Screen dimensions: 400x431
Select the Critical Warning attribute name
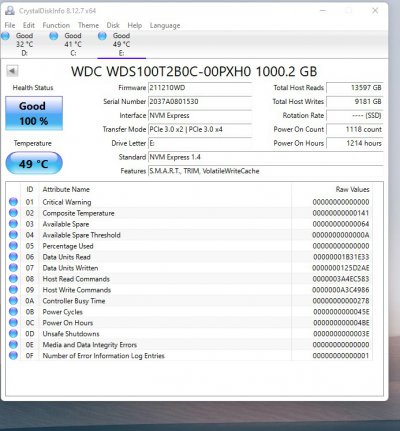tap(67, 202)
